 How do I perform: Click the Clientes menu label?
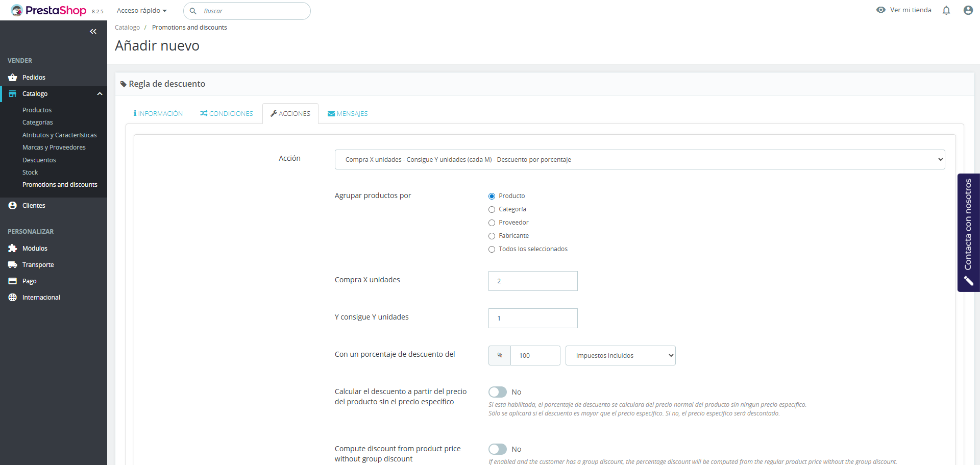34,206
